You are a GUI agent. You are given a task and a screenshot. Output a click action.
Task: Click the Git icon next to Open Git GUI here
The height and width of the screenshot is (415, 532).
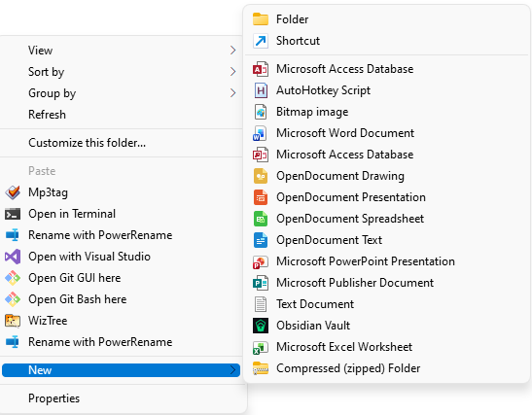pos(13,278)
